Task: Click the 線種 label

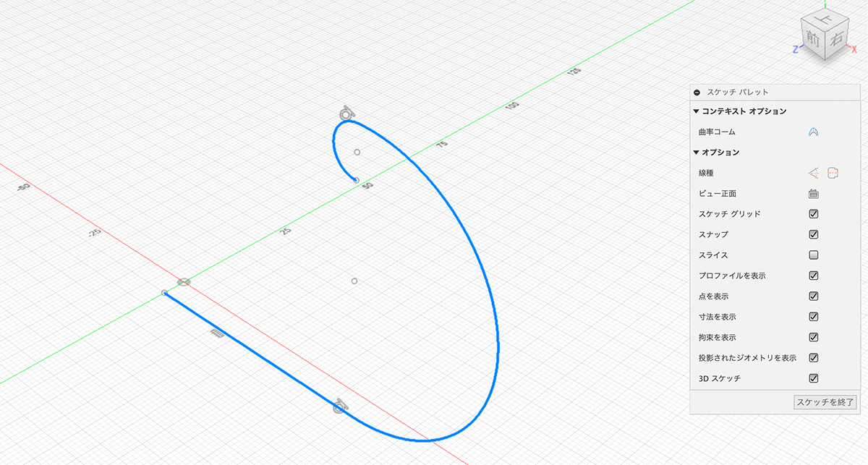Action: [707, 173]
